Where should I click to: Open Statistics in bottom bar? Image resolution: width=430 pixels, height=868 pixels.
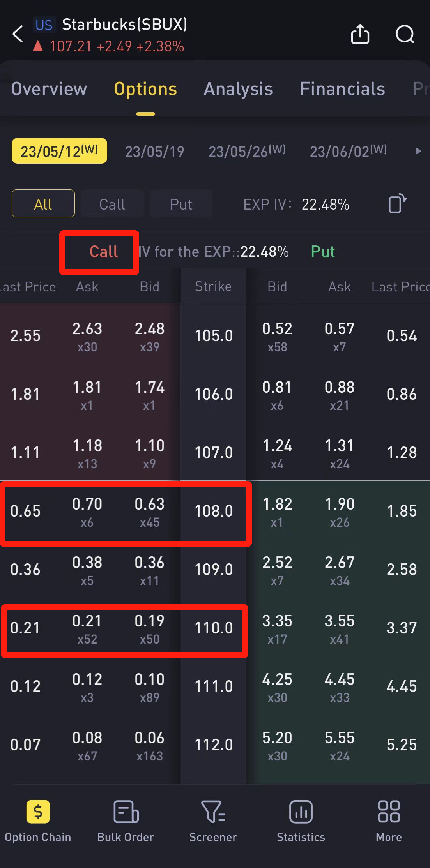click(301, 812)
